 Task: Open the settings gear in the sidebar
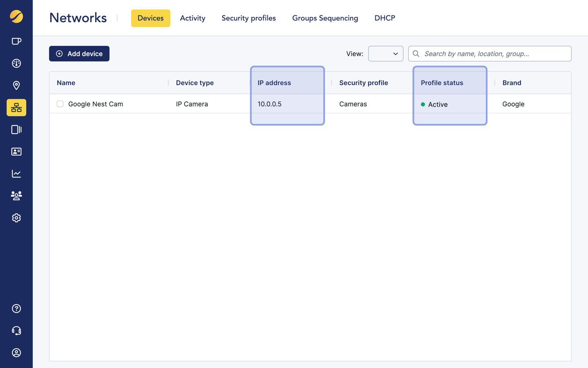16,218
